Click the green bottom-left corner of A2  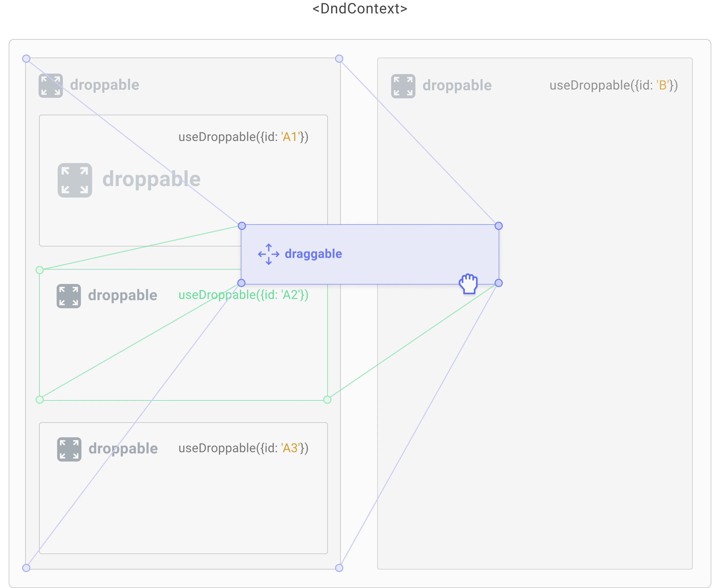[40, 400]
